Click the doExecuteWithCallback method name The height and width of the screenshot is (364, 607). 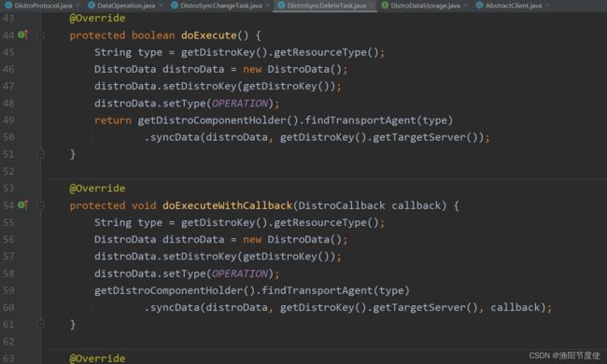[227, 205]
